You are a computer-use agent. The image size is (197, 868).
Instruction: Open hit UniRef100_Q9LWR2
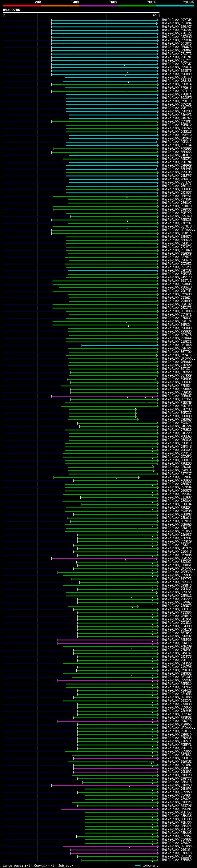coord(177,772)
